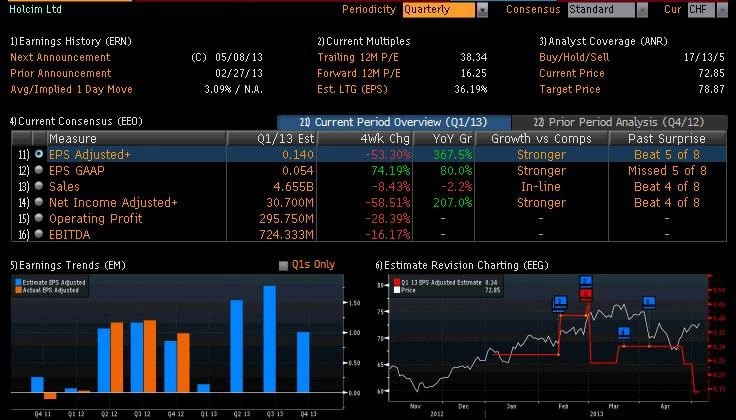The width and height of the screenshot is (736, 420).
Task: Open 2) Current Multiples section link
Action: 364,41
